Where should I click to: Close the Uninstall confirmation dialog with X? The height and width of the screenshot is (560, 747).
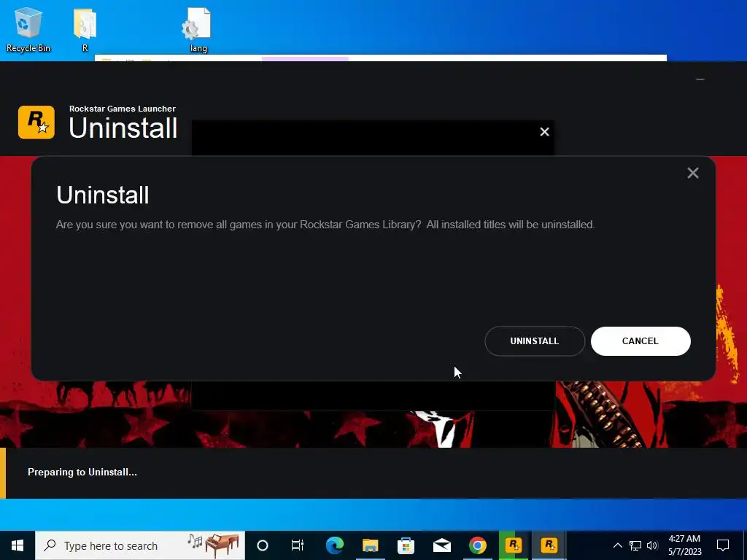pyautogui.click(x=693, y=173)
